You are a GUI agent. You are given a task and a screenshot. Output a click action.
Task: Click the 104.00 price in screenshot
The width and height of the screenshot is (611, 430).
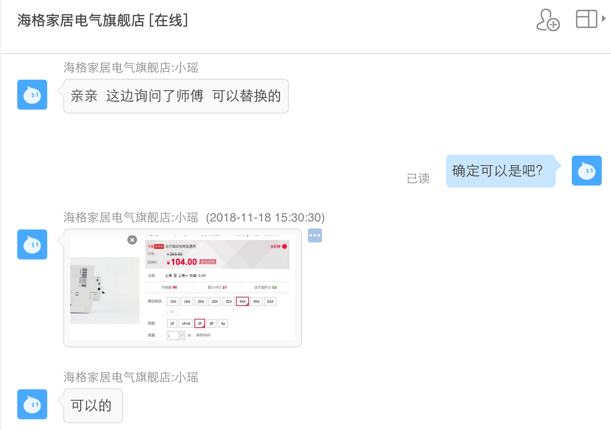tap(182, 261)
